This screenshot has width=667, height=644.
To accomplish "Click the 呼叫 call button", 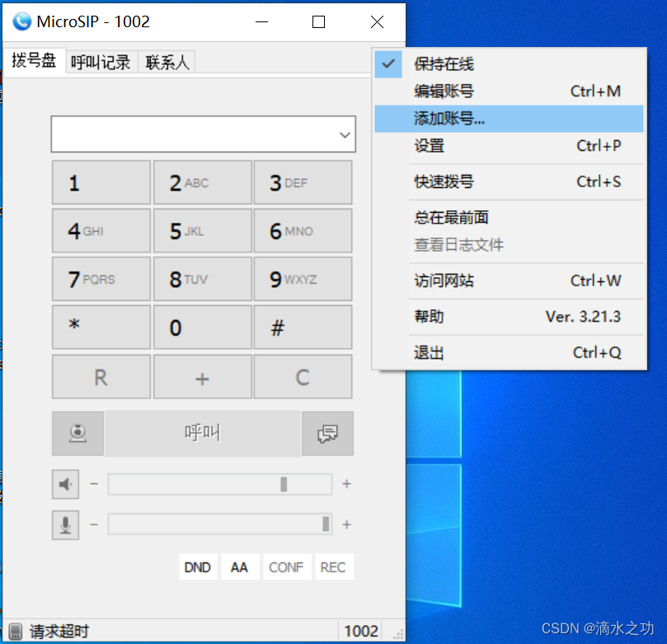I will (x=203, y=434).
